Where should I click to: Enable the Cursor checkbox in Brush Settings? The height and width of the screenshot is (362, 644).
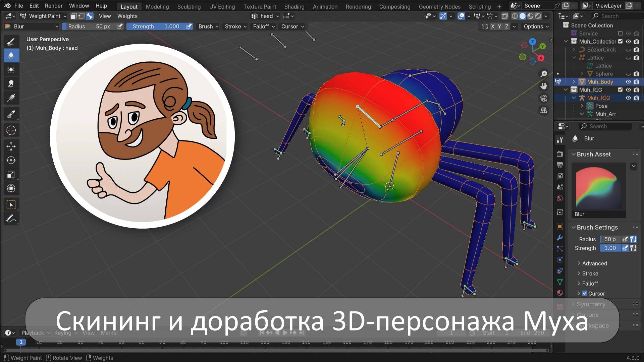coord(585,293)
